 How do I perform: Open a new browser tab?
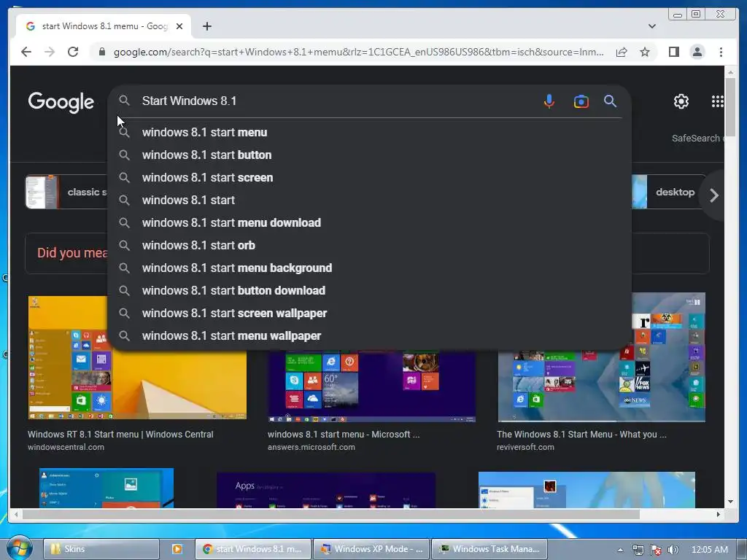[206, 26]
